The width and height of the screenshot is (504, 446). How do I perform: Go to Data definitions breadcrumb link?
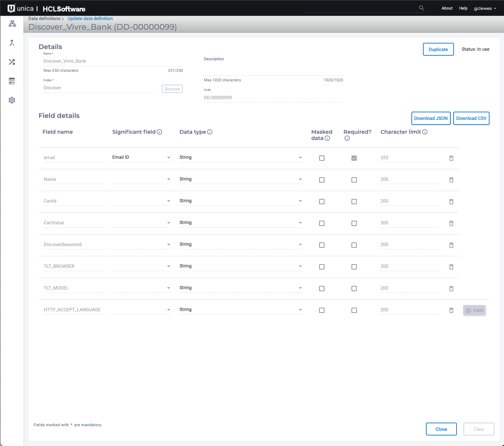tap(44, 18)
